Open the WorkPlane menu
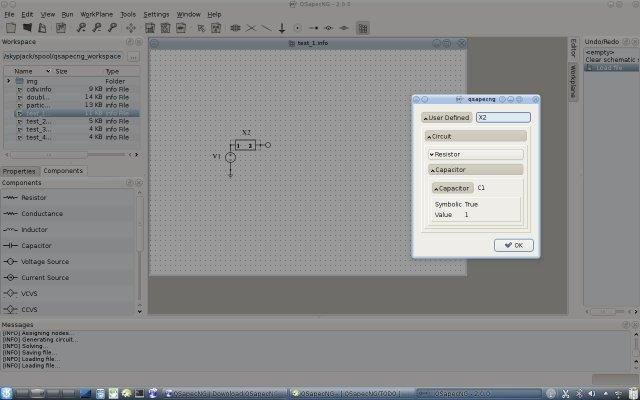 click(96, 15)
